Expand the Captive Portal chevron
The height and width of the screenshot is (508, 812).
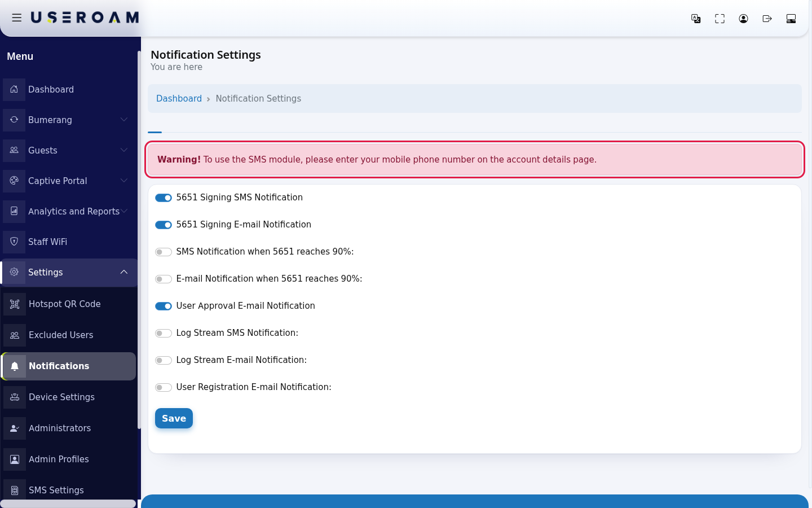pyautogui.click(x=124, y=181)
